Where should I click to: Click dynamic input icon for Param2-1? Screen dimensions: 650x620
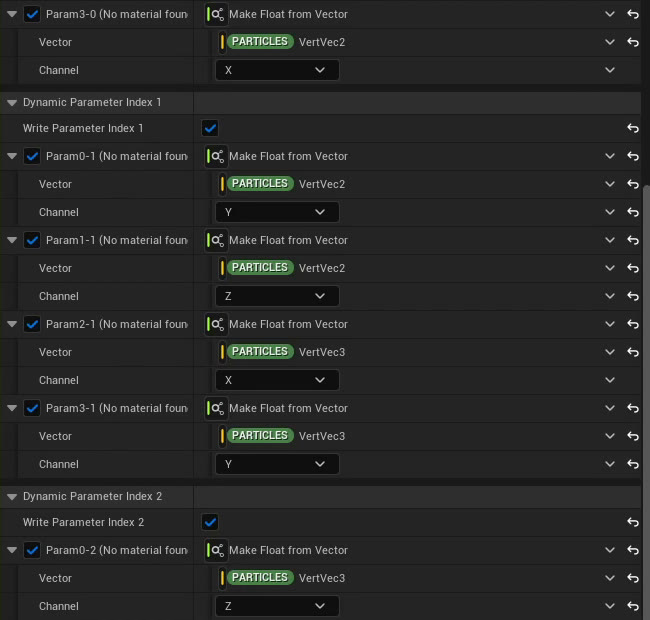215,324
